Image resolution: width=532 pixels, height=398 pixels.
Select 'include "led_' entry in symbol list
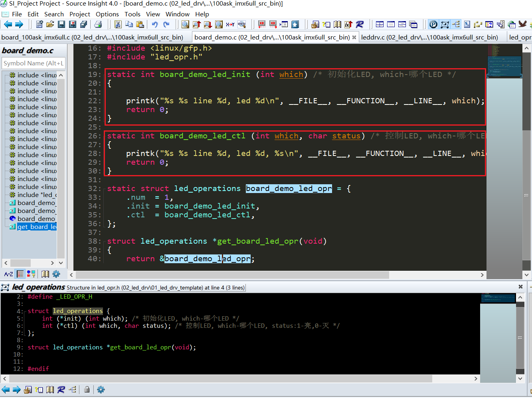37,195
